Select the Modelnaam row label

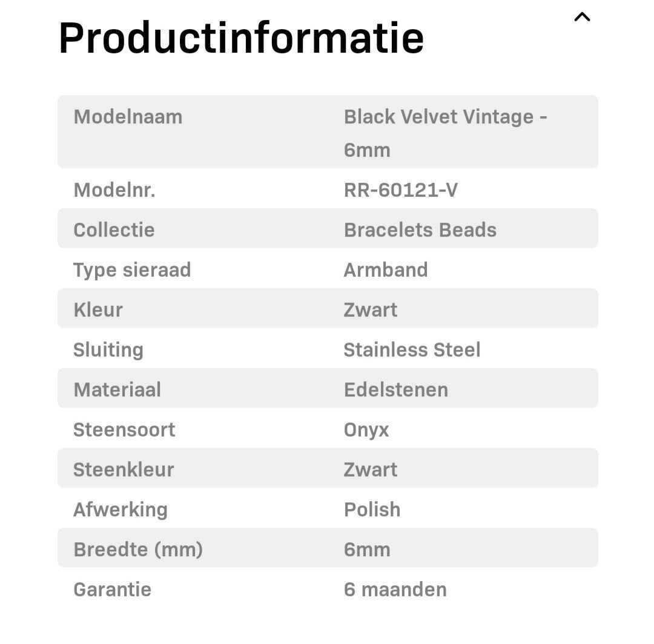click(128, 117)
